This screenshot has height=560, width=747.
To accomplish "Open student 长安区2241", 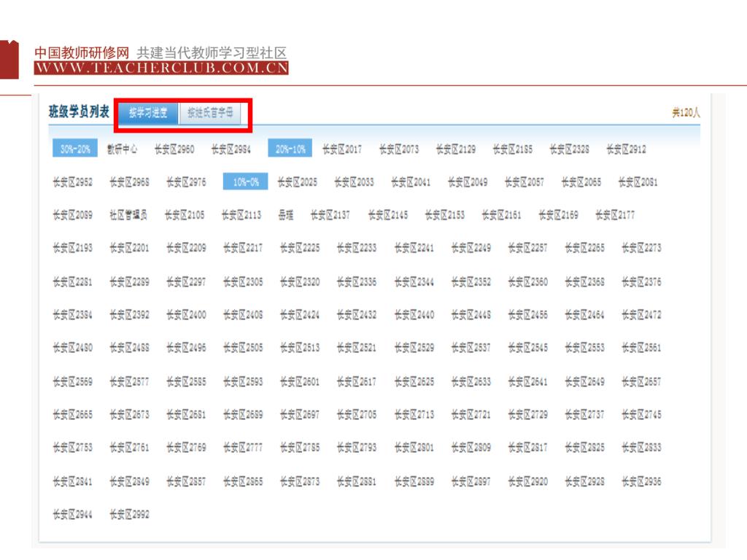I will [414, 248].
